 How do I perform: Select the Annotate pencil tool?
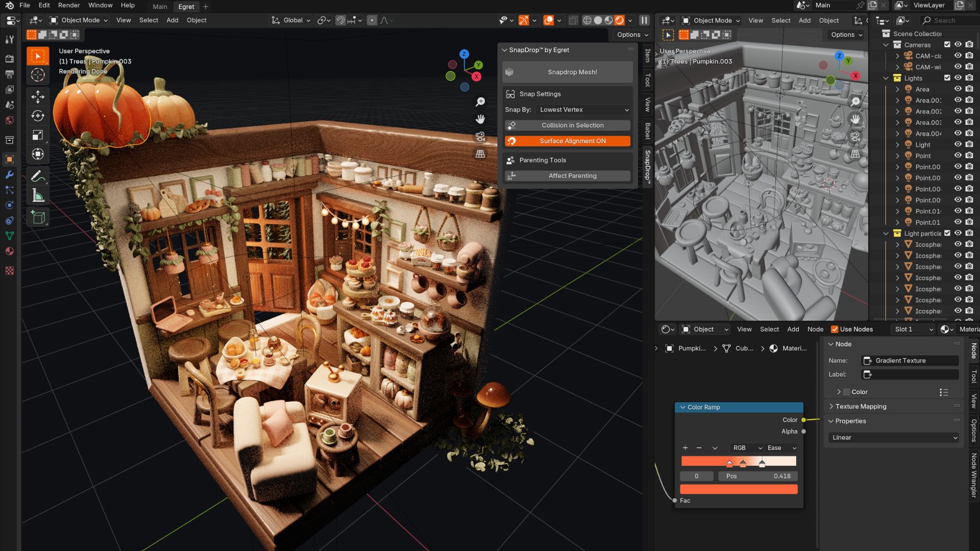[x=38, y=176]
